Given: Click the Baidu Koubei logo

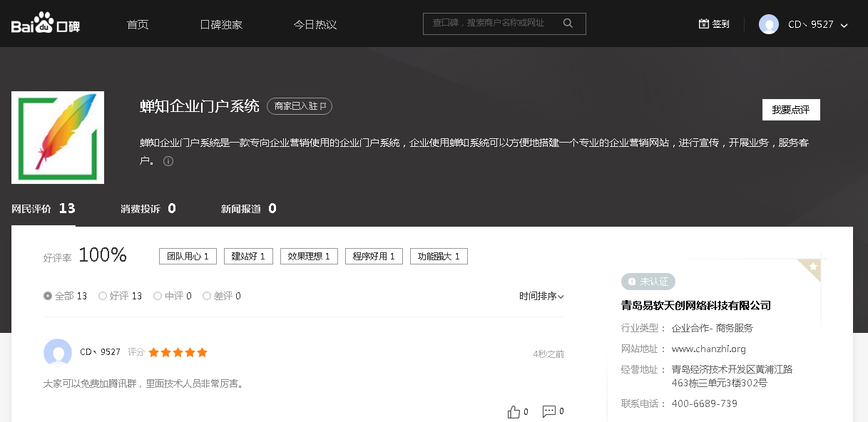Looking at the screenshot, I should point(46,24).
